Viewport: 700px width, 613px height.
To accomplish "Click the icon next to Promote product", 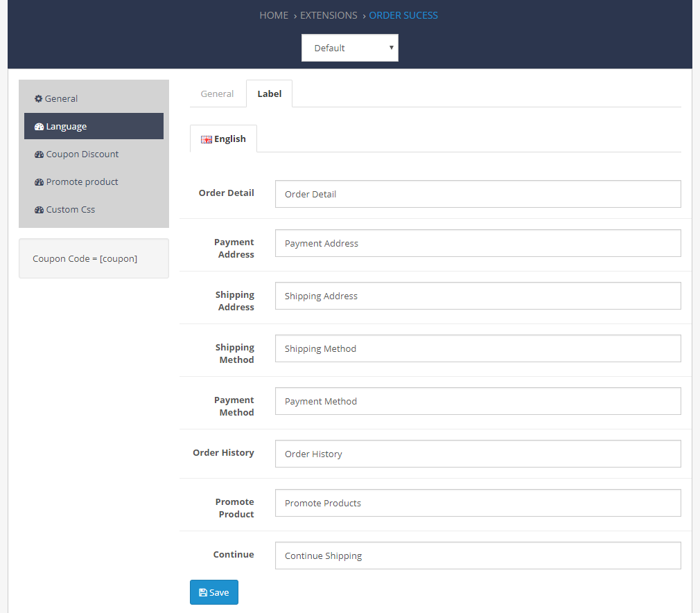I will click(40, 182).
